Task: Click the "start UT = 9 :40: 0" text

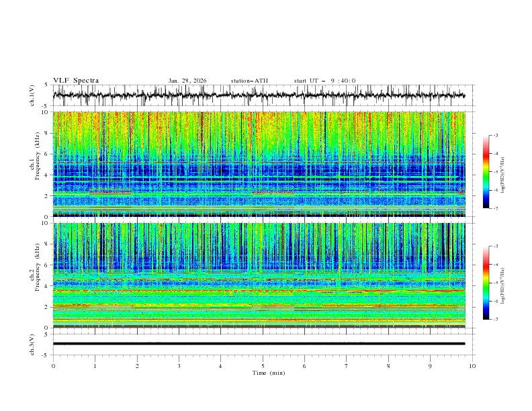Action: pyautogui.click(x=324, y=81)
